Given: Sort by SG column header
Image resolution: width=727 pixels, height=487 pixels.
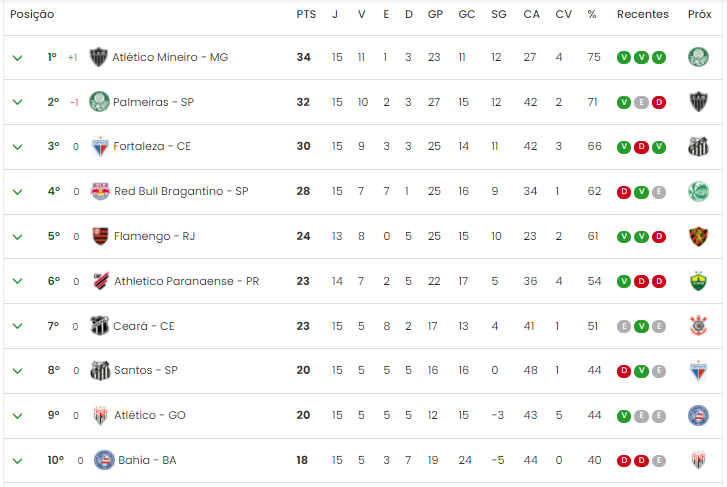Looking at the screenshot, I should pyautogui.click(x=499, y=14).
